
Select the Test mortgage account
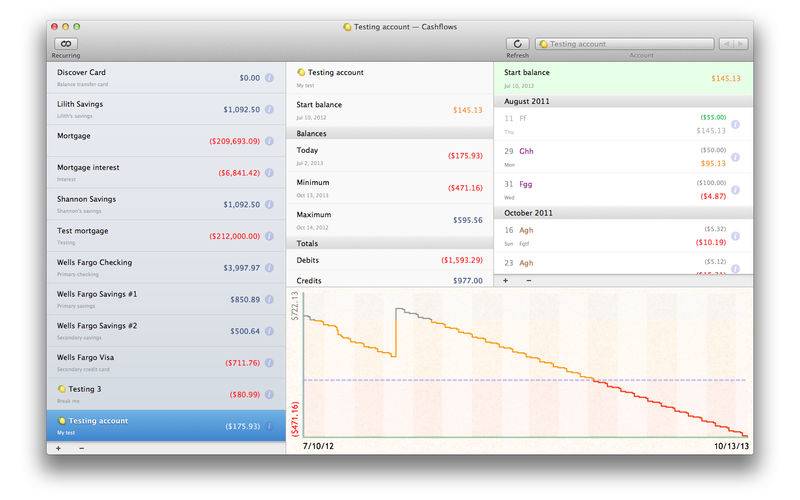tap(166, 236)
